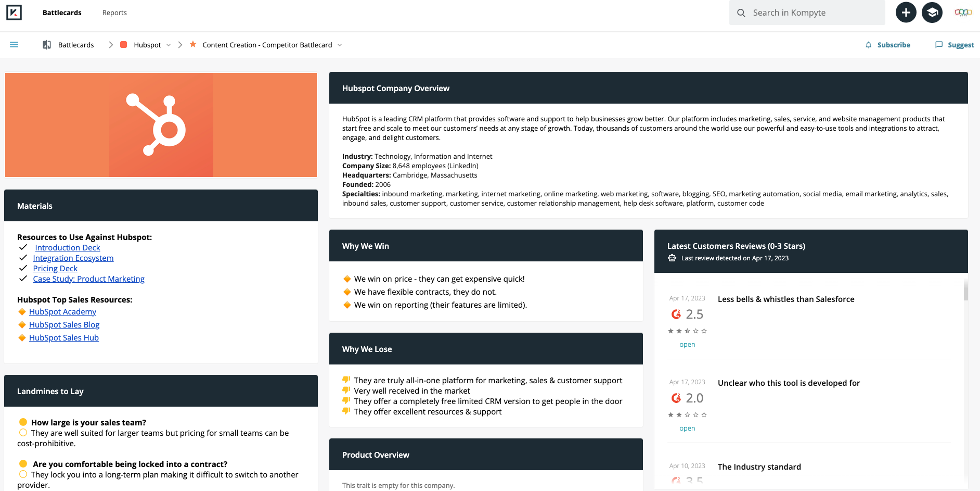Click the Suggest comment icon
Viewport: 980px width, 491px height.
click(939, 45)
